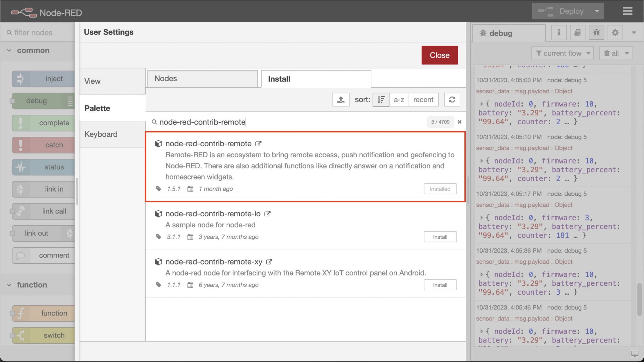Open the help book sidebar icon
This screenshot has width=644, height=362.
click(577, 33)
